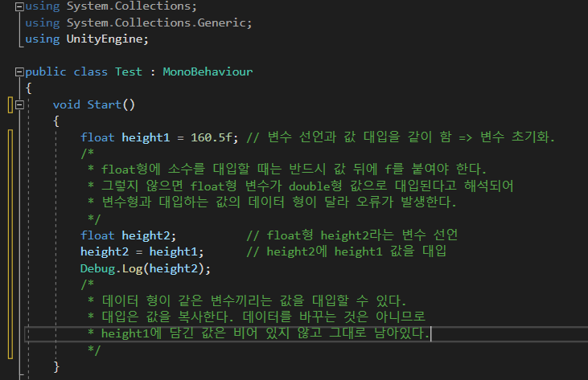Click comment line starting '그렇지 않으면 float형'

pos(307,186)
